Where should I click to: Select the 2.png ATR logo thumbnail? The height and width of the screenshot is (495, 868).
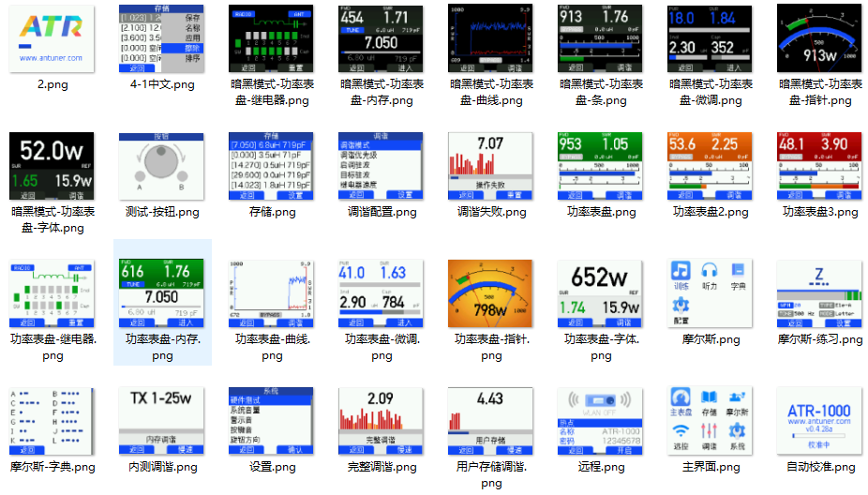[x=52, y=38]
